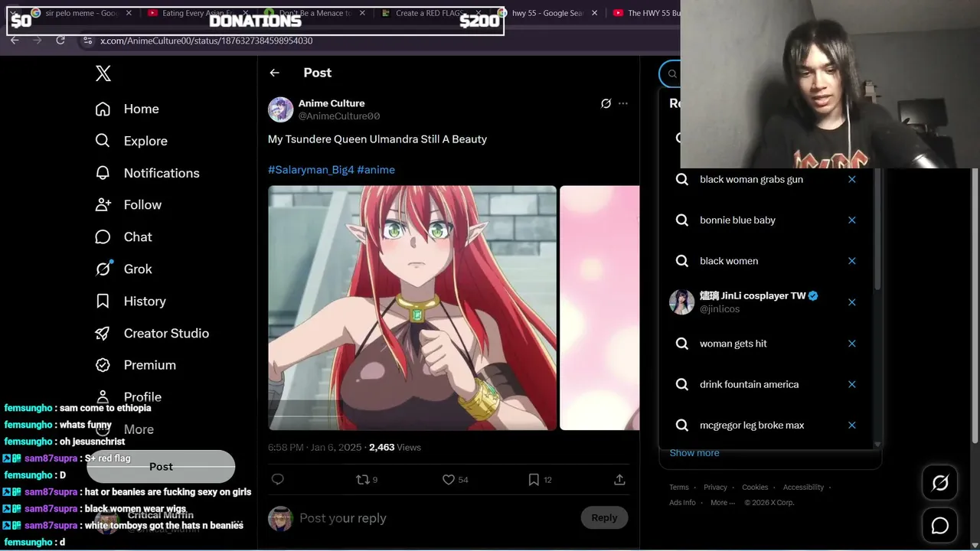Remove 'bonnie blue baby' from recent searches

[x=851, y=220]
